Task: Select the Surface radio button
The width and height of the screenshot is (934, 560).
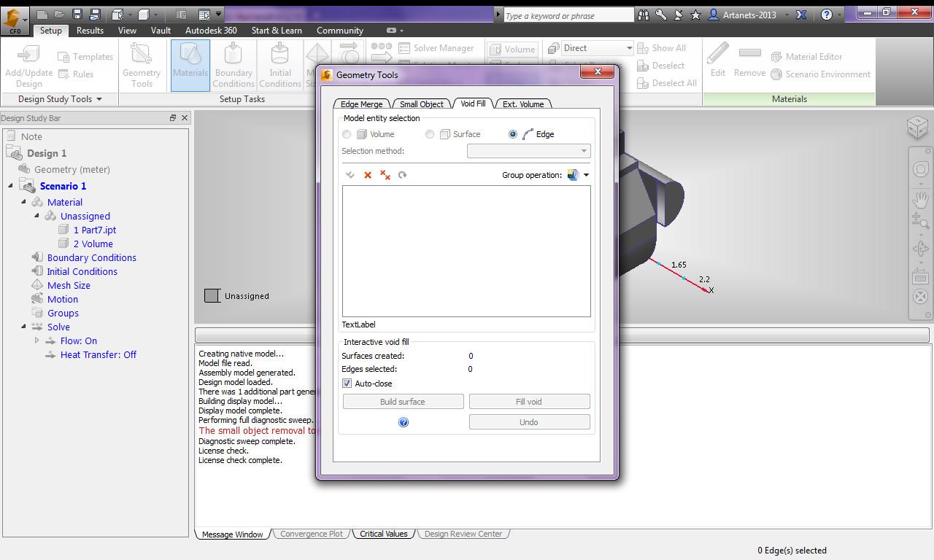Action: coord(430,134)
